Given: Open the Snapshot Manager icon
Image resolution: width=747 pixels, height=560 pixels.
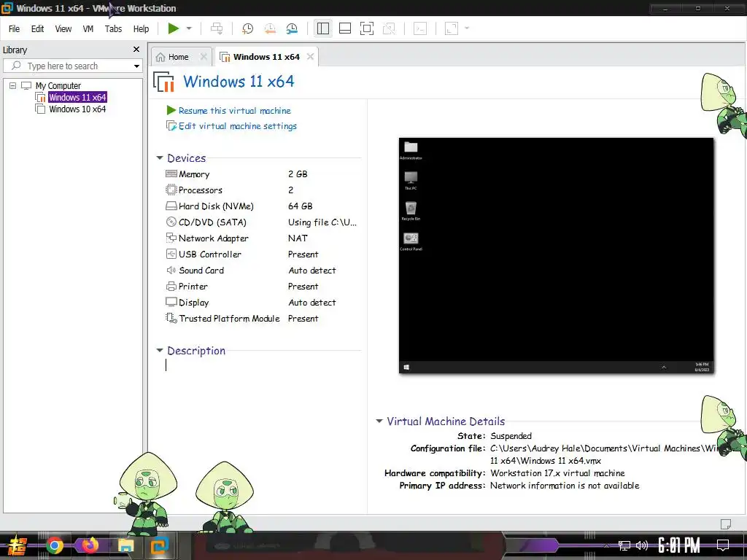Looking at the screenshot, I should pos(292,28).
